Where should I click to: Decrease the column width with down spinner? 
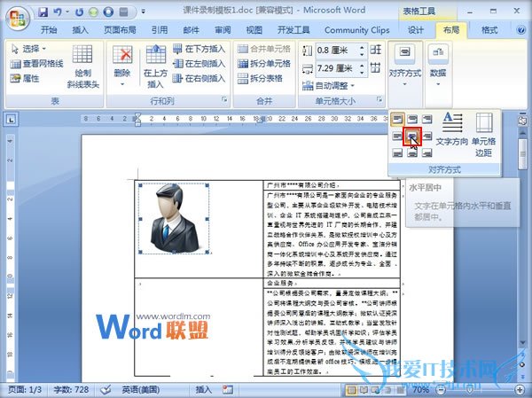(x=363, y=73)
